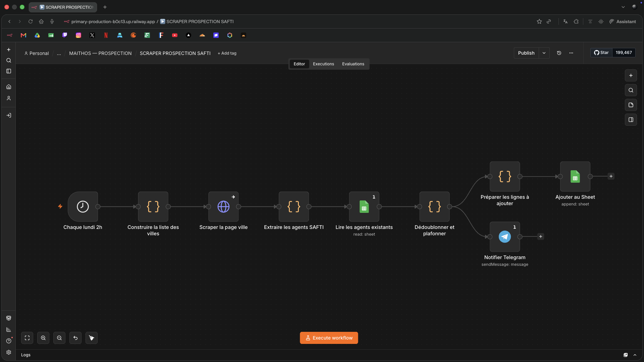Create new item from sidebar plus
The image size is (644, 362).
coord(9,50)
